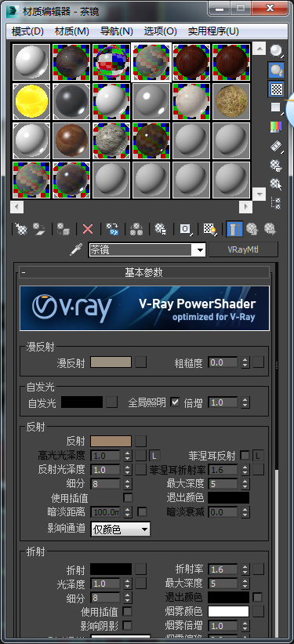Click the map button beside 漫反射 swatch
The width and height of the screenshot is (294, 644).
pos(141,362)
